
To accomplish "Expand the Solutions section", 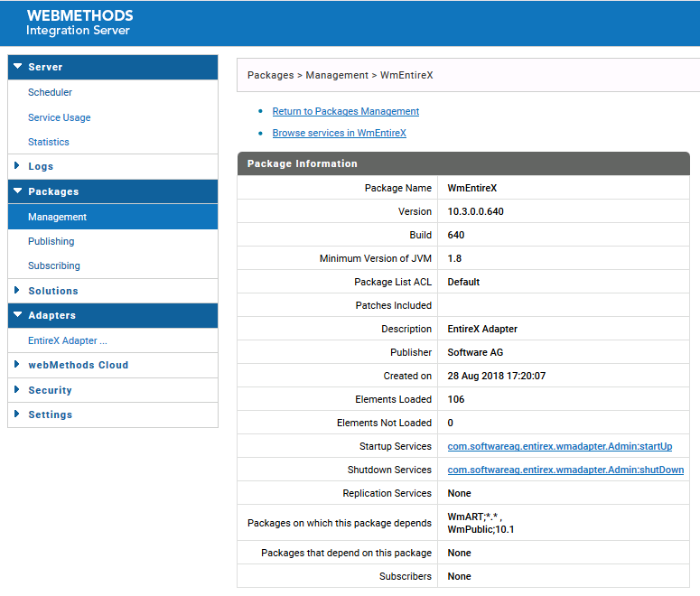I will (x=17, y=291).
